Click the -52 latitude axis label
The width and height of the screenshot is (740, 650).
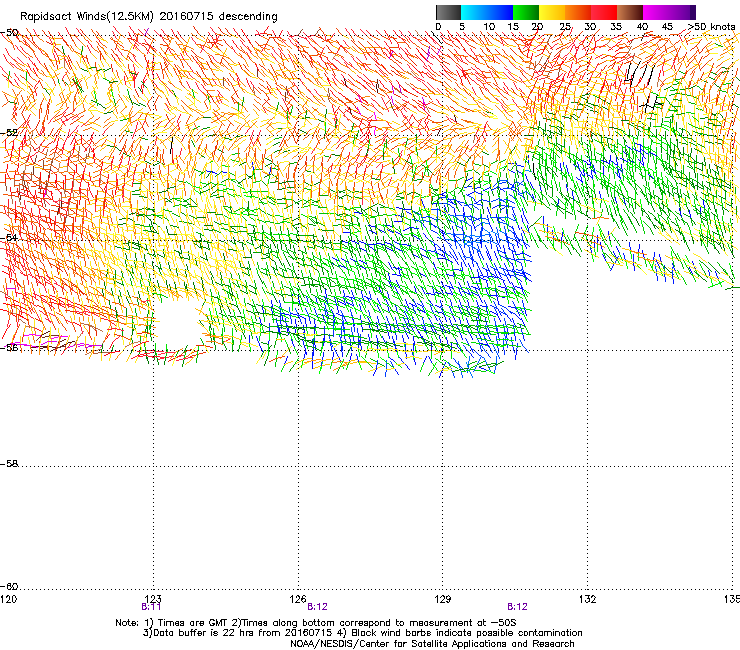pyautogui.click(x=9, y=133)
